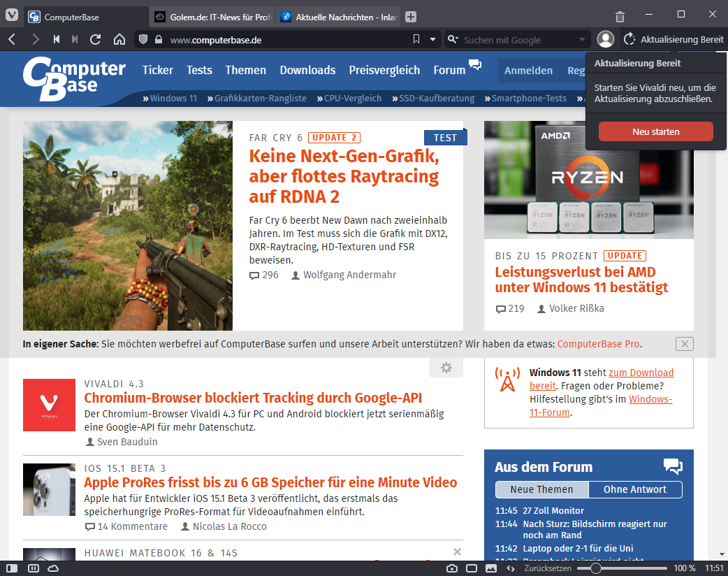Select the Neue Themen forum tab

(542, 489)
